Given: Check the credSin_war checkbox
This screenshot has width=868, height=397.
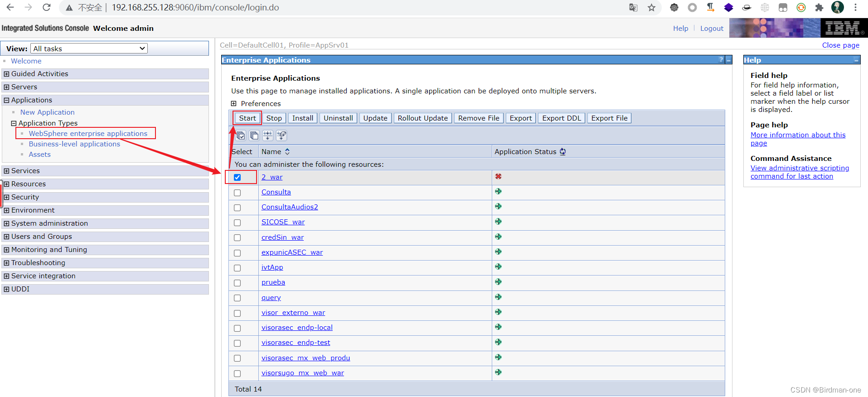Looking at the screenshot, I should pos(237,237).
